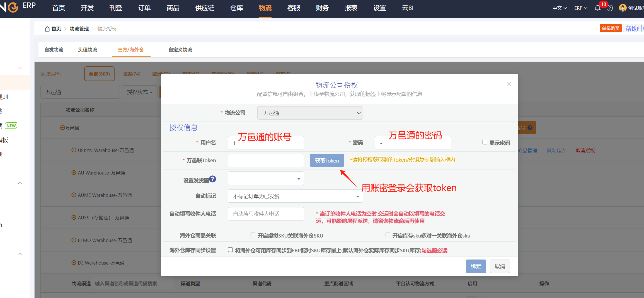Close the 物流公司授权 dialog
The height and width of the screenshot is (298, 644).
click(509, 84)
